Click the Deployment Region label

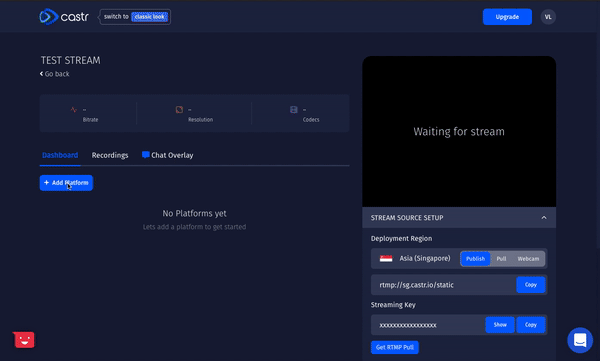tap(401, 238)
